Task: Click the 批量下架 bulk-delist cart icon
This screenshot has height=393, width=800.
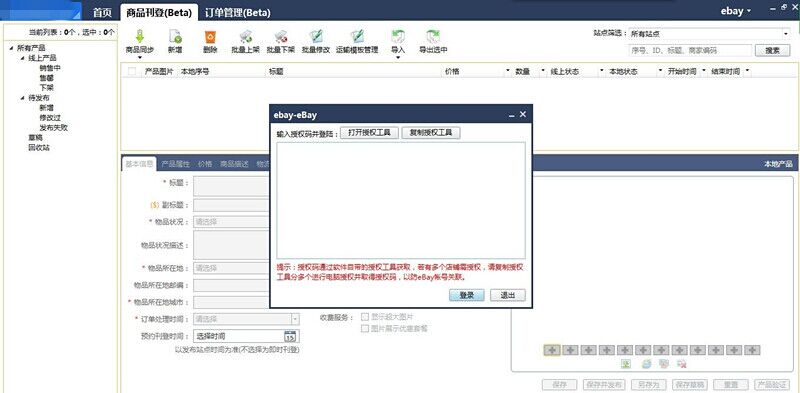Action: [x=281, y=36]
